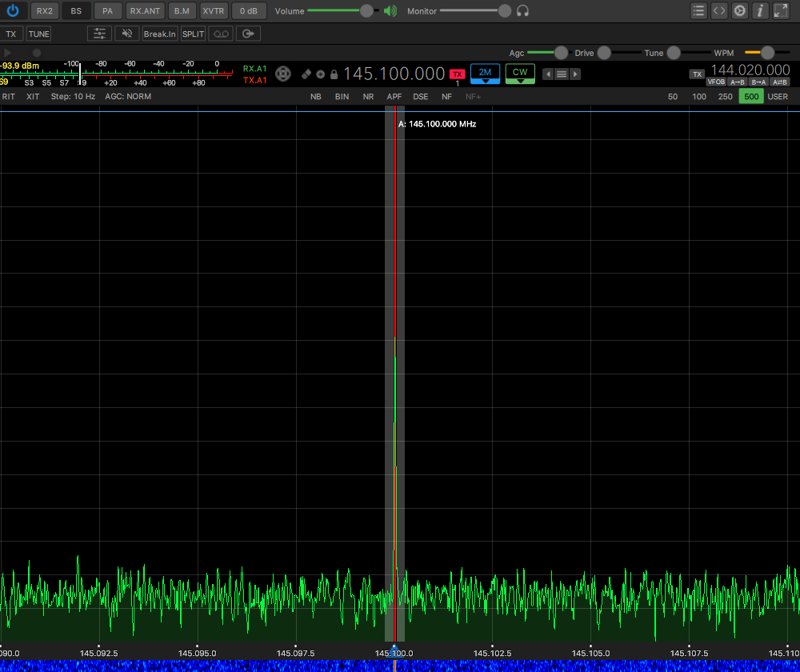Open the list menu icon at top right
The height and width of the screenshot is (672, 800).
[698, 10]
